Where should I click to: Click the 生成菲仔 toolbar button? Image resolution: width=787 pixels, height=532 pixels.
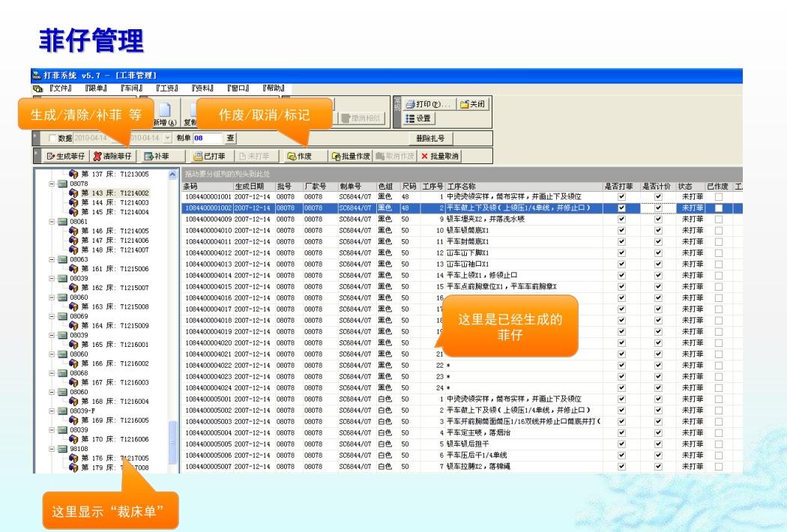[66, 156]
